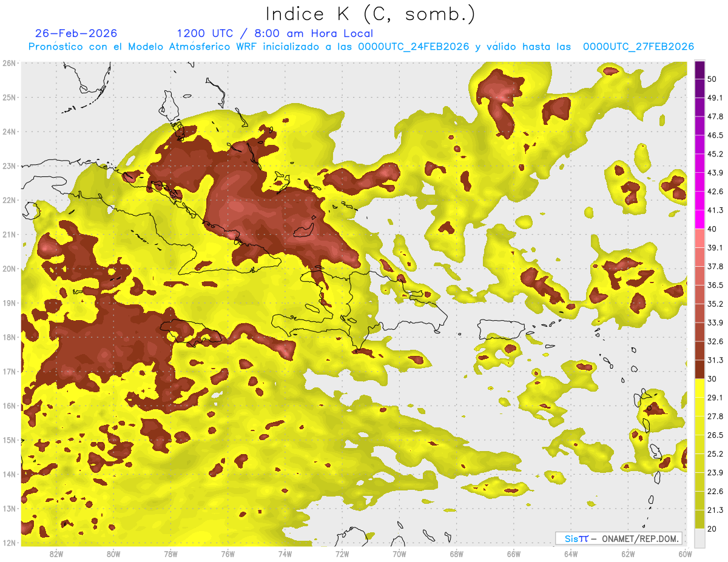Click the colorbar value label '27.8'
This screenshot has height=562, width=728.
(715, 416)
